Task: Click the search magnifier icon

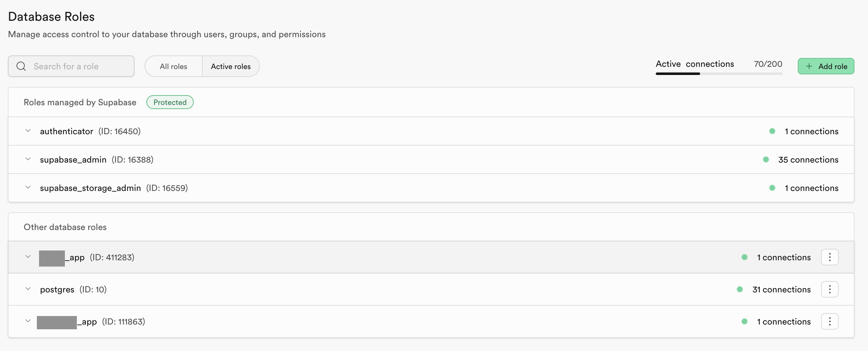Action: tap(21, 66)
